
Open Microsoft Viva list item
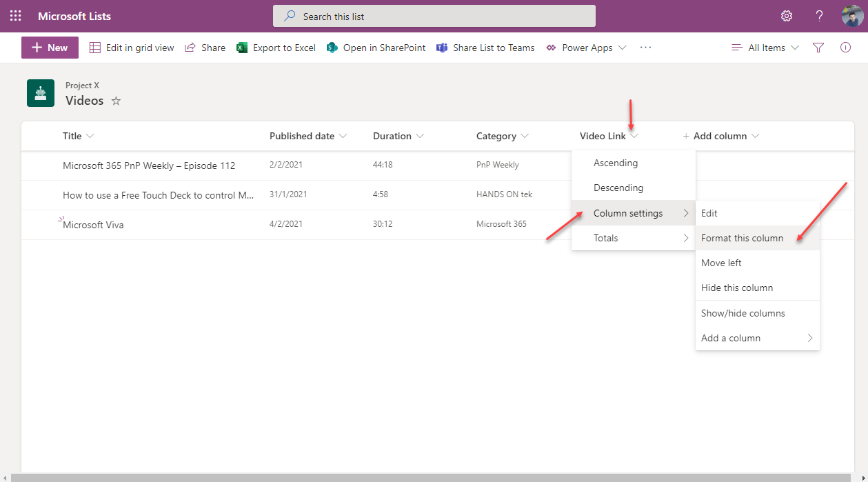pos(93,225)
